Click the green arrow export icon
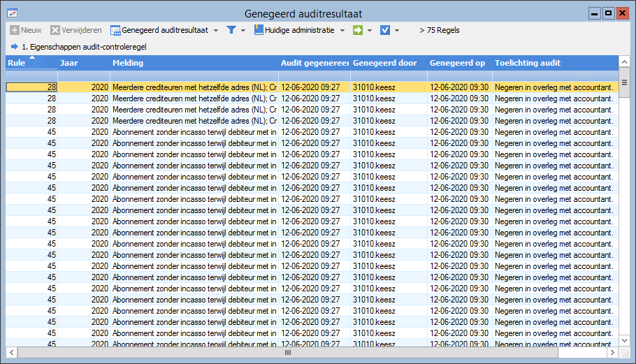This screenshot has width=636, height=364. pos(358,30)
